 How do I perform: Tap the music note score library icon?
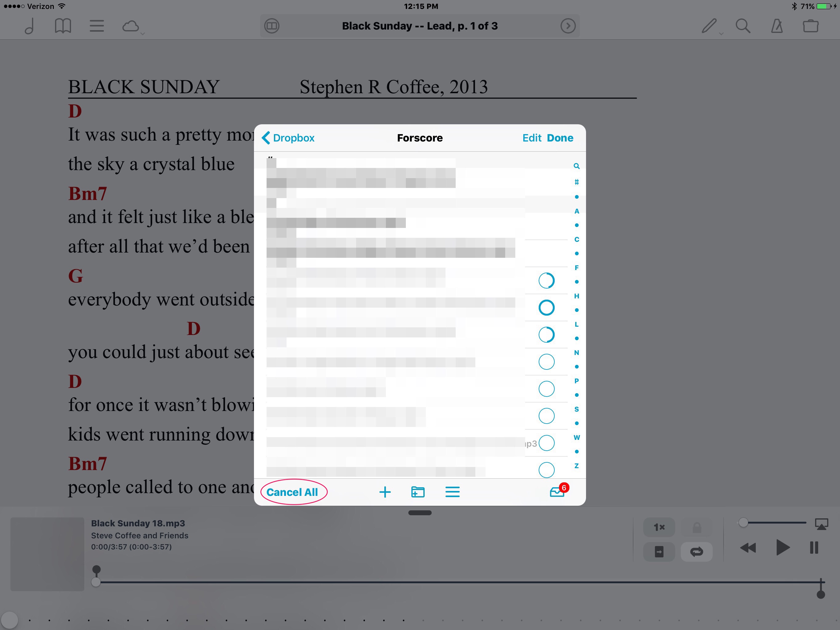click(x=29, y=26)
